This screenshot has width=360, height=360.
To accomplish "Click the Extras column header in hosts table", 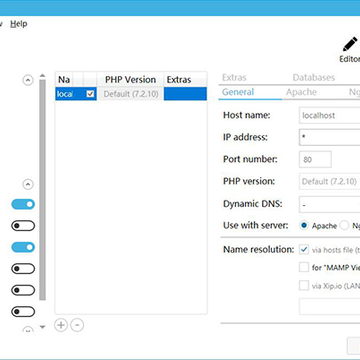I will (x=185, y=80).
